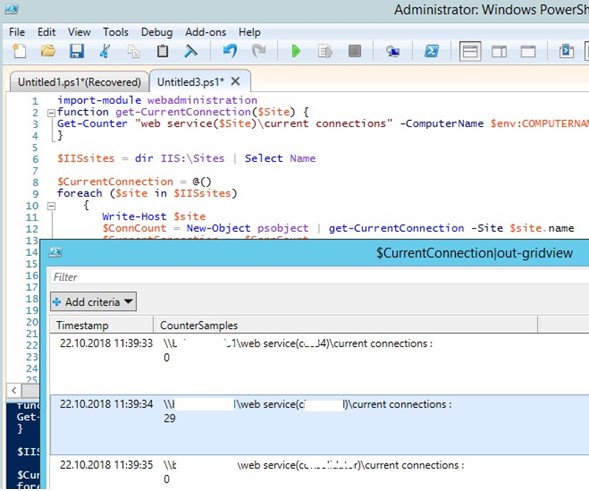The height and width of the screenshot is (491, 589).
Task: Open the Debug menu
Action: (x=157, y=32)
